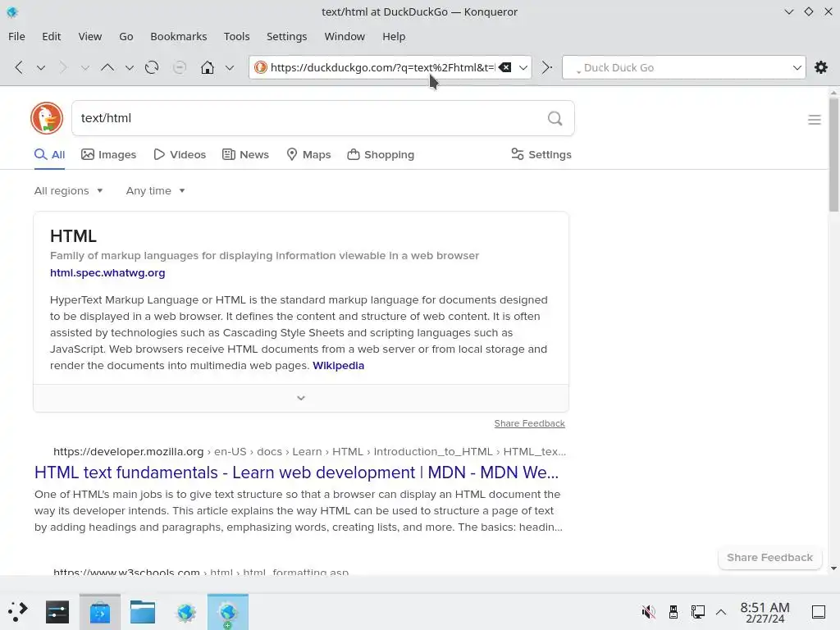Switch to News tab
Image resolution: width=840 pixels, height=630 pixels.
[245, 155]
